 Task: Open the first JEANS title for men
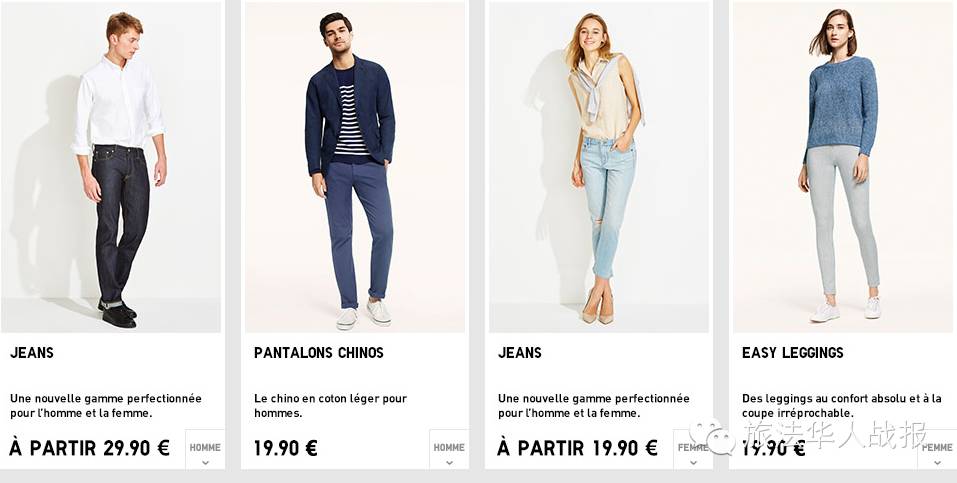tap(32, 353)
